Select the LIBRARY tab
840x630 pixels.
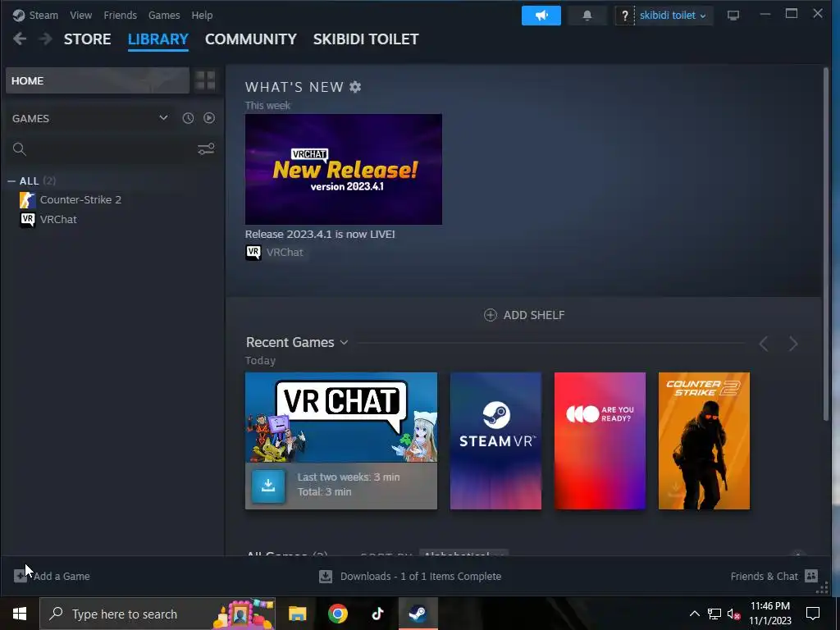tap(158, 39)
